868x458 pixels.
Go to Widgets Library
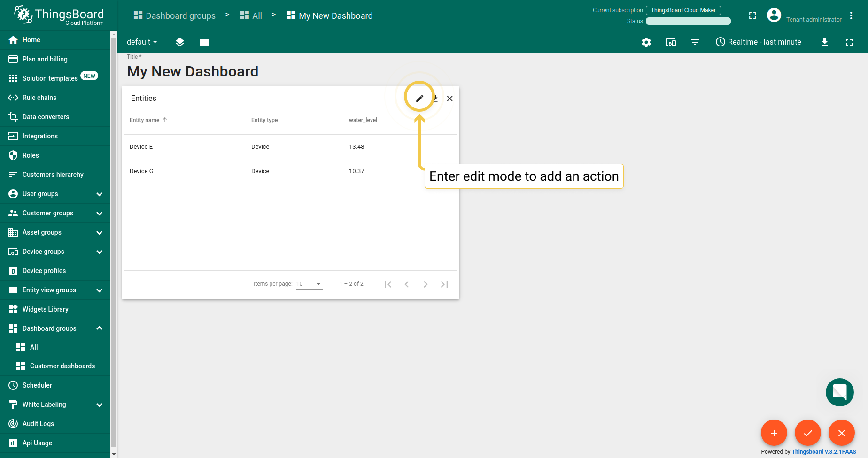(x=46, y=309)
